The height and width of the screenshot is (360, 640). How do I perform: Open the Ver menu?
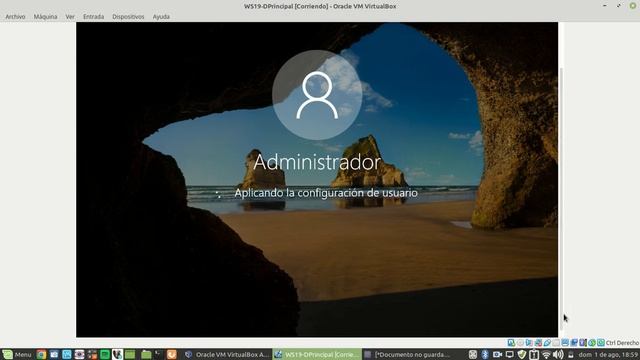click(70, 17)
